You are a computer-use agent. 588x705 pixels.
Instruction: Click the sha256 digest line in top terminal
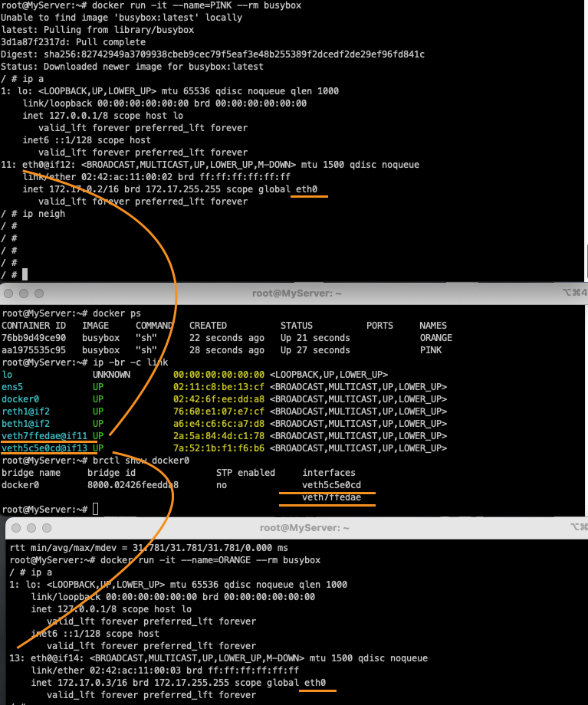click(x=212, y=54)
